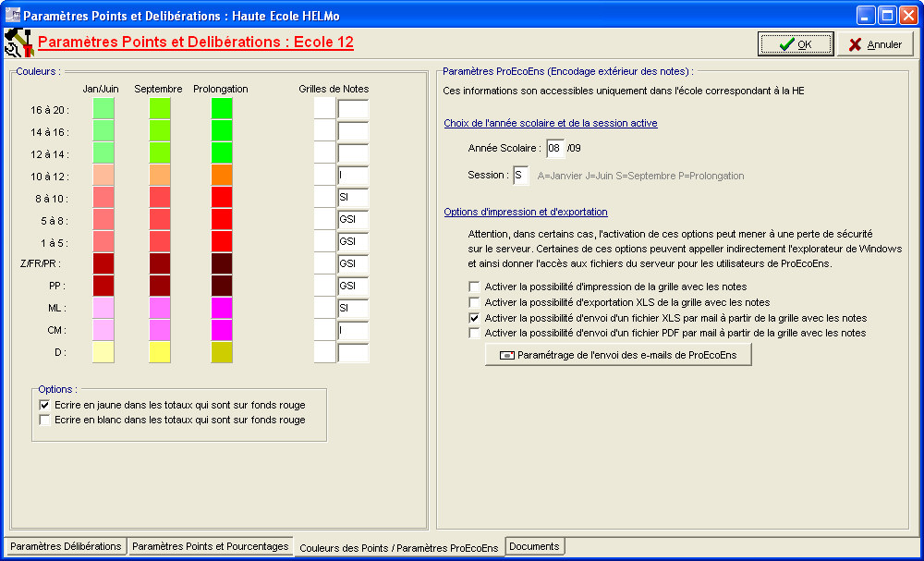Change the Septembre color for 10 à 12
The width and height of the screenshot is (924, 561).
tap(160, 175)
